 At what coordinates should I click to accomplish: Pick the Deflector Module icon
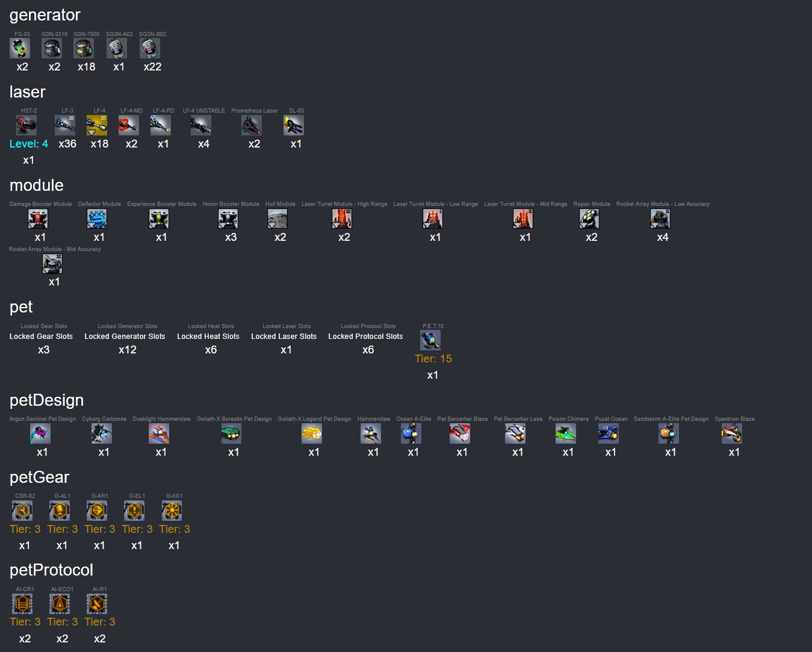[97, 219]
